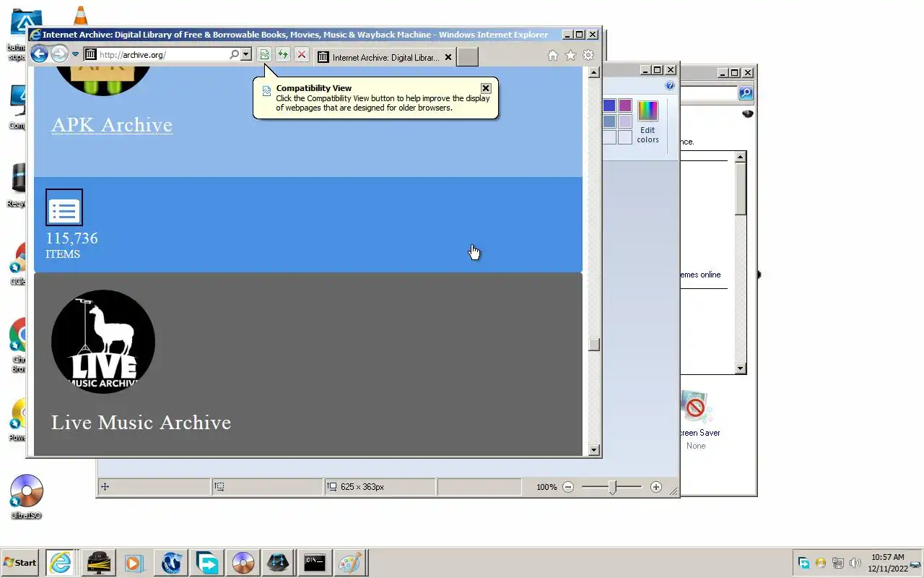Click the search field in the rear window

click(708, 93)
